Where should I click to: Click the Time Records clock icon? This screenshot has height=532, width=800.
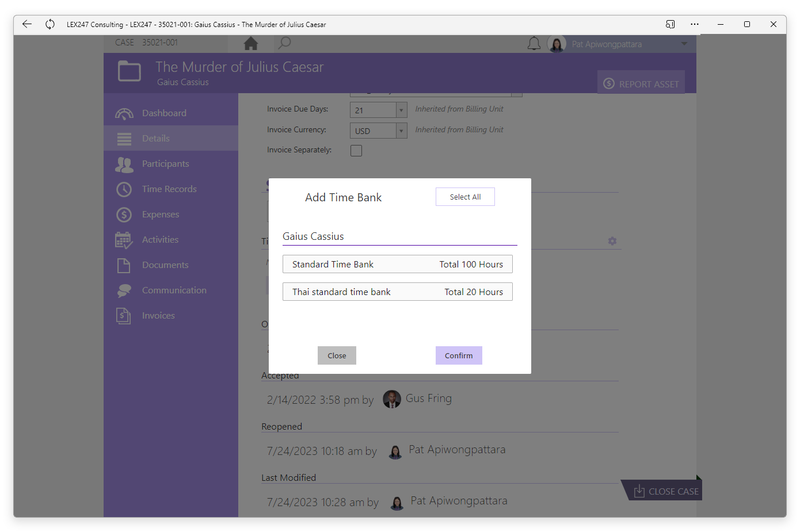click(x=124, y=189)
